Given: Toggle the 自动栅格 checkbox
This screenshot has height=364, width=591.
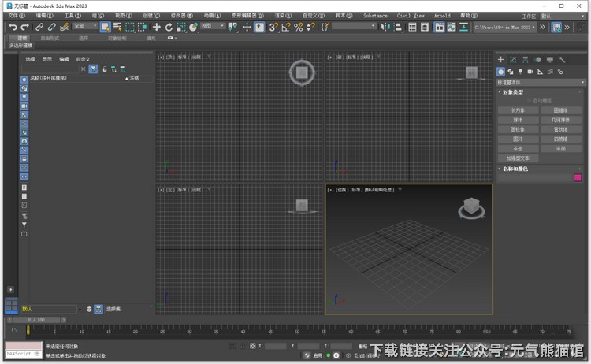Looking at the screenshot, I should pyautogui.click(x=530, y=101).
